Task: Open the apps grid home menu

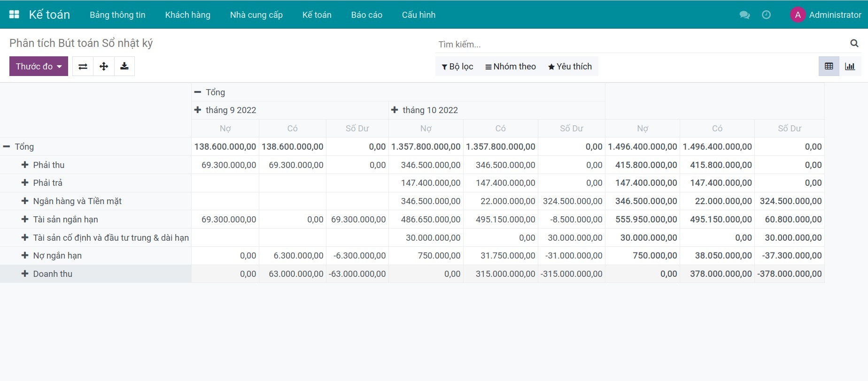Action: click(x=14, y=15)
